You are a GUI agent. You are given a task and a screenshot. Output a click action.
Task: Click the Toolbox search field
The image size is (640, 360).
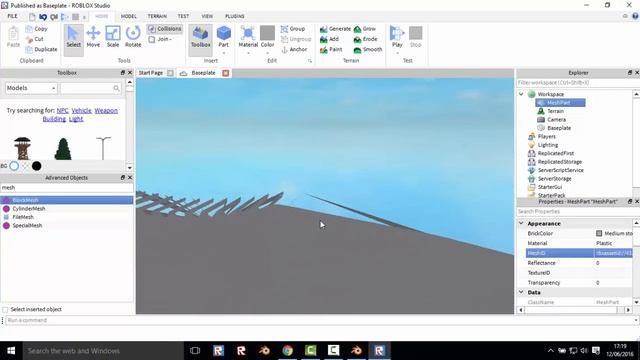point(91,88)
